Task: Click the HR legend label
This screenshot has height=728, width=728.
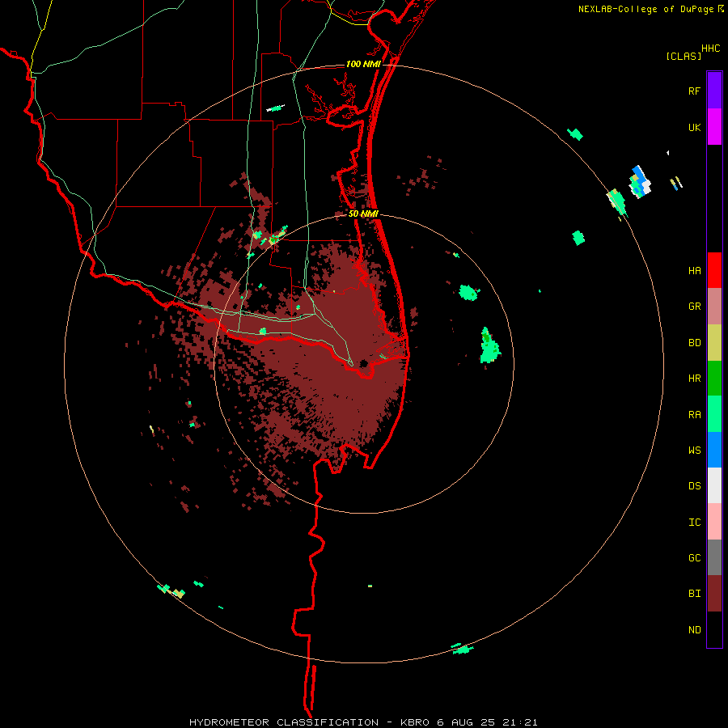Action: point(694,379)
